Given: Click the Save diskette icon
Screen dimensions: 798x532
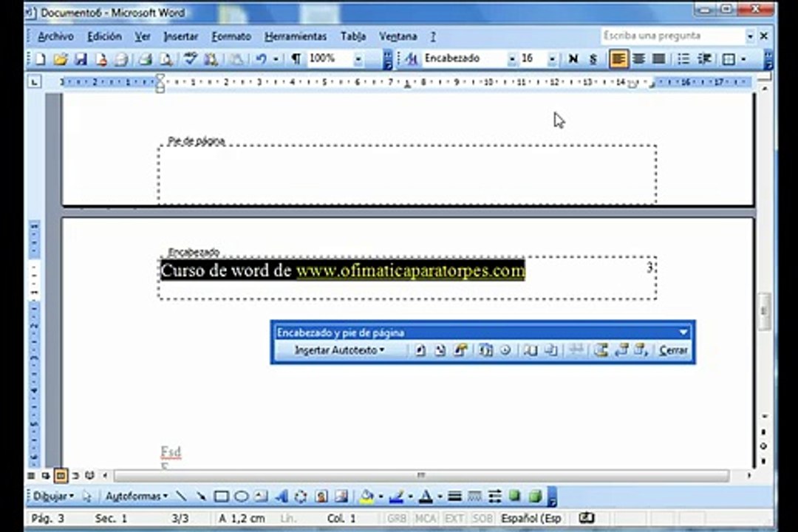Looking at the screenshot, I should click(x=81, y=59).
